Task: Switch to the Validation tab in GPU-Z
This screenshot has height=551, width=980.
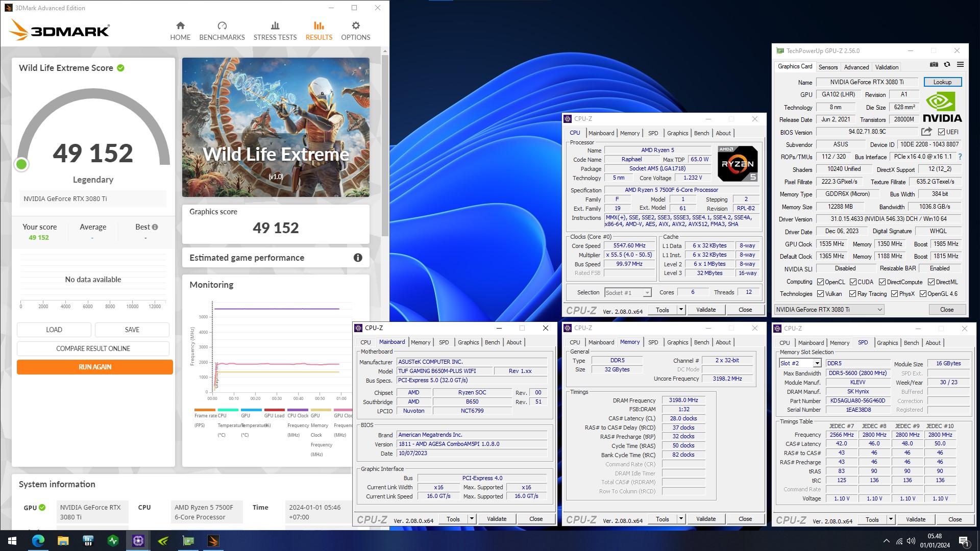Action: (887, 67)
